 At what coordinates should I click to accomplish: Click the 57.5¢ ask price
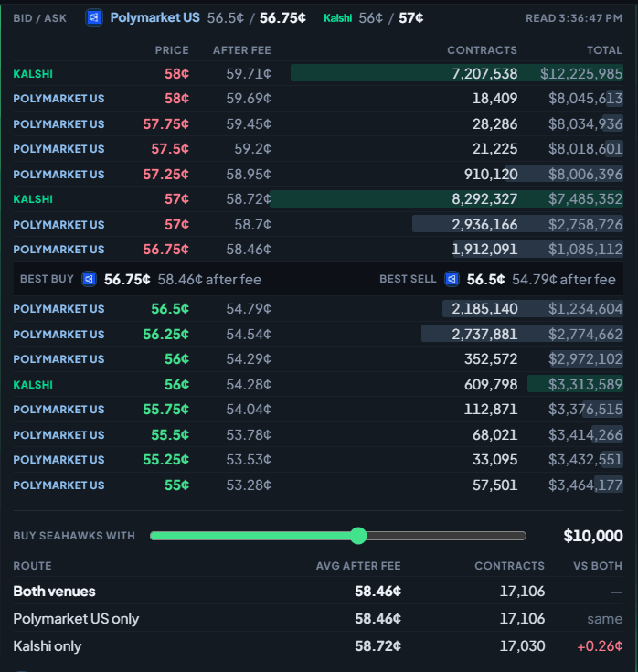tap(170, 149)
